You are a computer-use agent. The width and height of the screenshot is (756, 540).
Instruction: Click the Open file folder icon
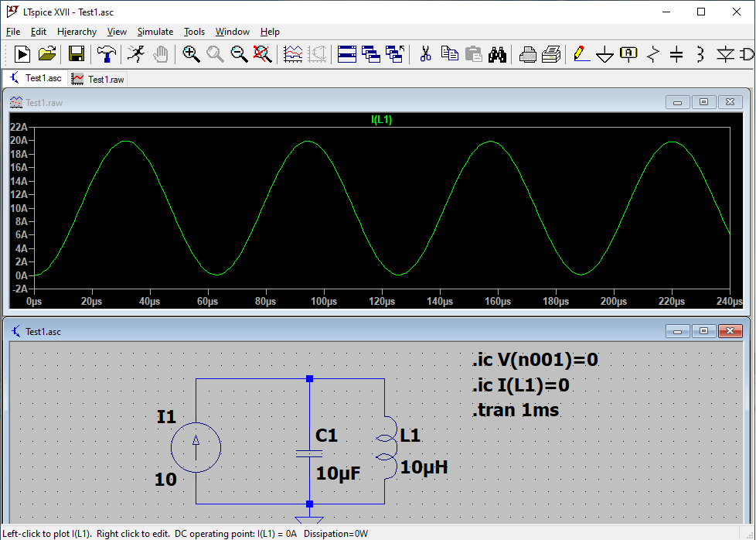(47, 54)
